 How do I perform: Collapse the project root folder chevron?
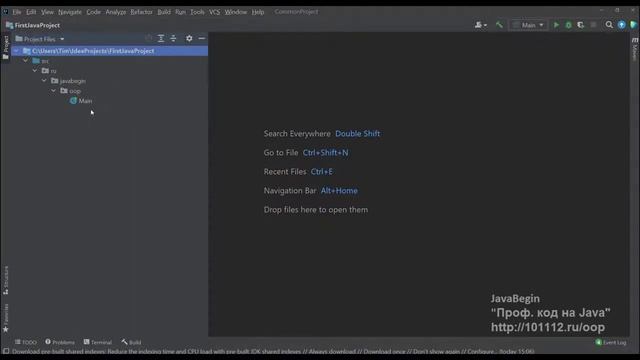pos(16,51)
